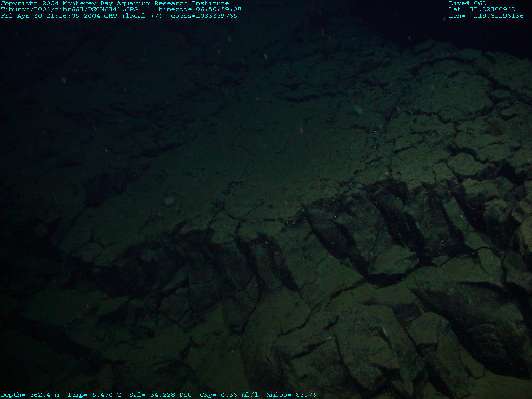Click the dark open water in top-right
Screen dimensions: 532x399
tap(468, 31)
